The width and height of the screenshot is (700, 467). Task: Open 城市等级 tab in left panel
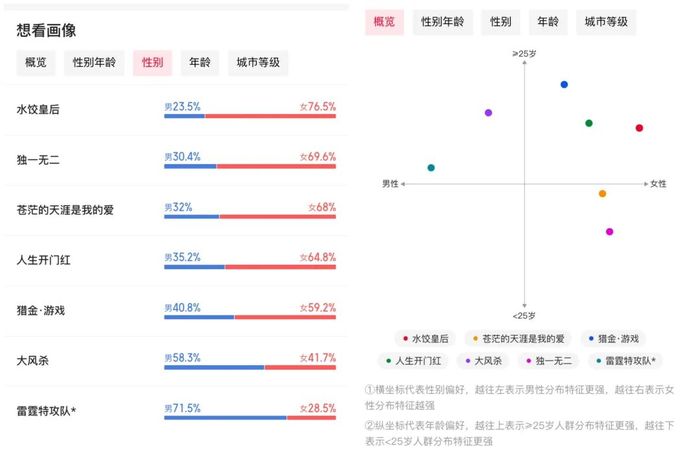click(258, 63)
